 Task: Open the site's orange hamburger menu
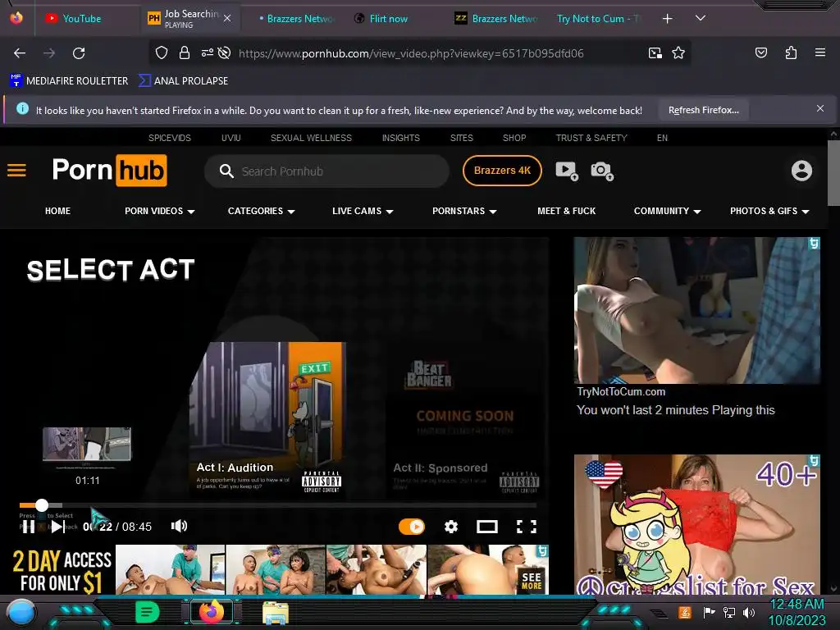16,171
